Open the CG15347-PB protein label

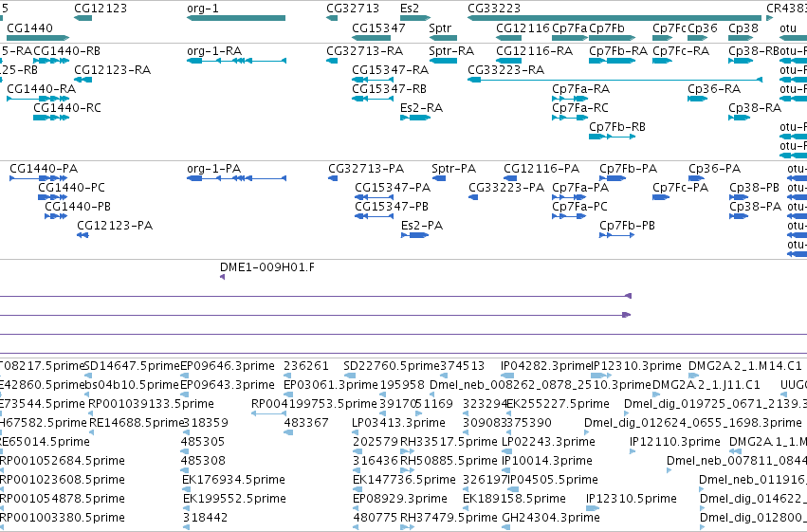click(392, 207)
